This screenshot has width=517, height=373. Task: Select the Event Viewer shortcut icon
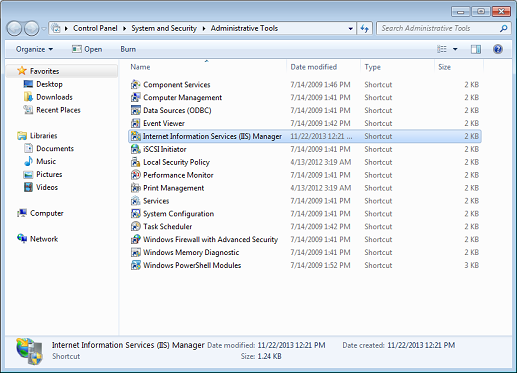[135, 123]
